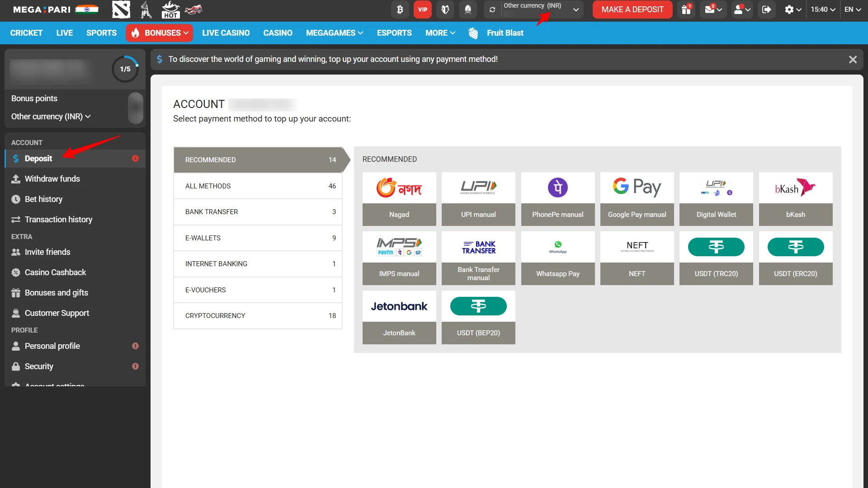Expand the Other currency (INR) dropdown
The height and width of the screenshot is (488, 868).
(x=576, y=9)
